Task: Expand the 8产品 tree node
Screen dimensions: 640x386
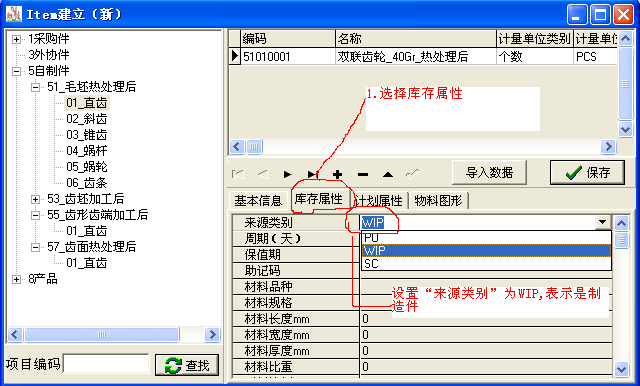Action: point(16,279)
